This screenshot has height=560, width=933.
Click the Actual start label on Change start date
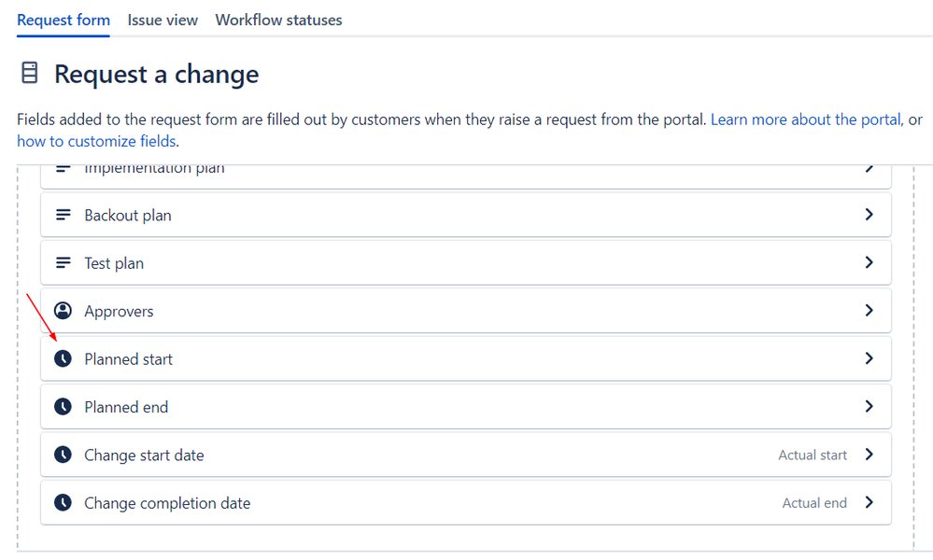click(x=813, y=455)
